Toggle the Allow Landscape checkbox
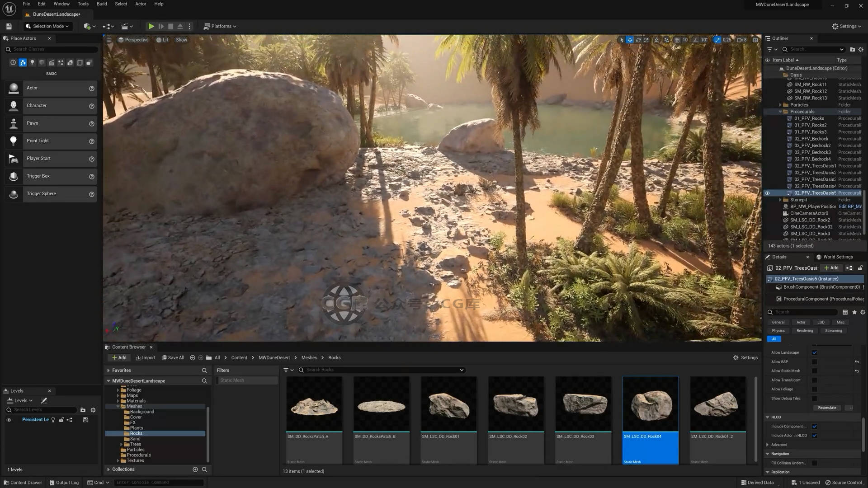This screenshot has height=488, width=868. pyautogui.click(x=814, y=352)
